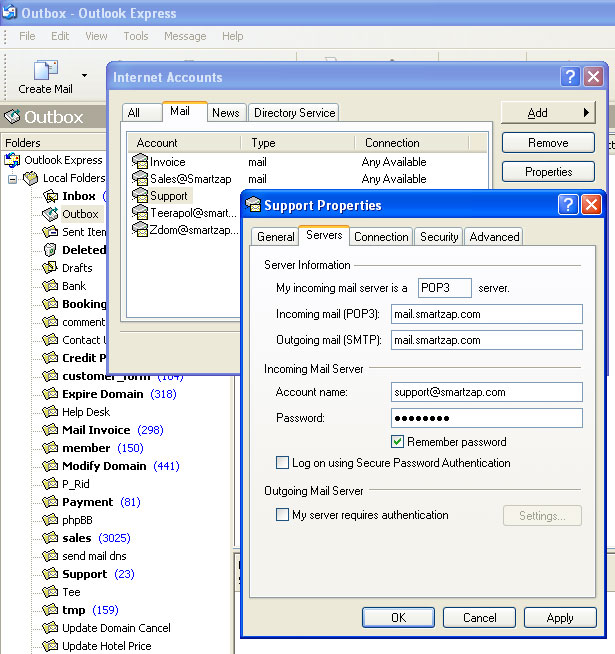Click the Outgoing mail (SMTP) field
The height and width of the screenshot is (654, 615).
coord(486,340)
